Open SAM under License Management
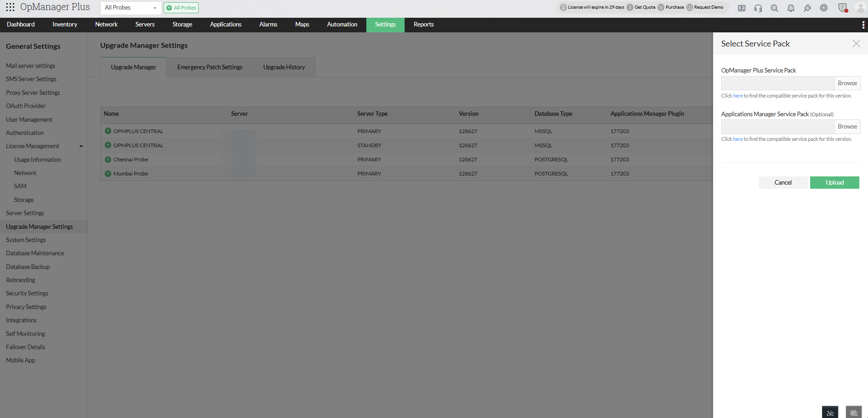The width and height of the screenshot is (868, 418). [21, 186]
